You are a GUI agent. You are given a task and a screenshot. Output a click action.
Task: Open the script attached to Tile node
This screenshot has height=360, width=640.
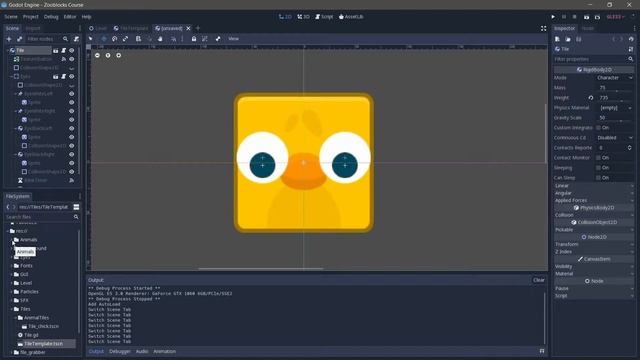click(x=64, y=50)
